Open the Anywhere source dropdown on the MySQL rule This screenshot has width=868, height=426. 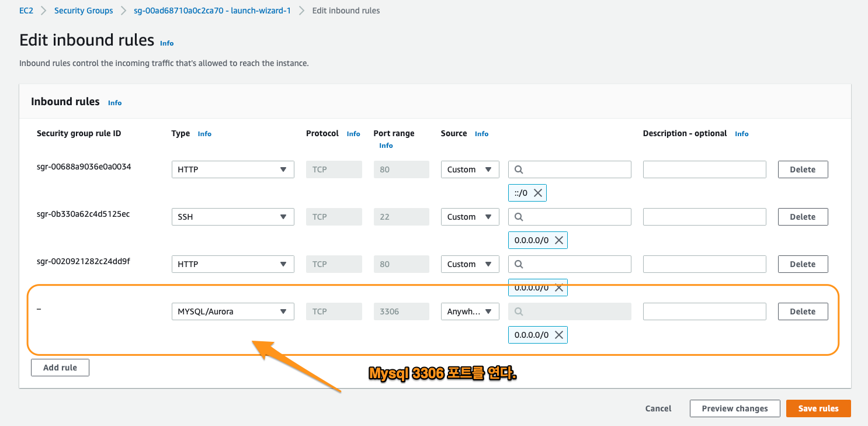pos(470,311)
